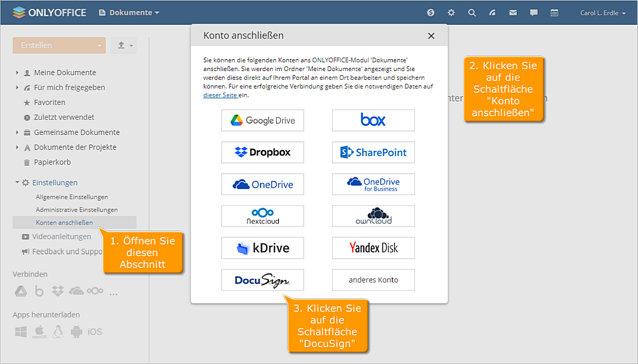Connect a Yandex Disk account
The width and height of the screenshot is (638, 364).
373,248
